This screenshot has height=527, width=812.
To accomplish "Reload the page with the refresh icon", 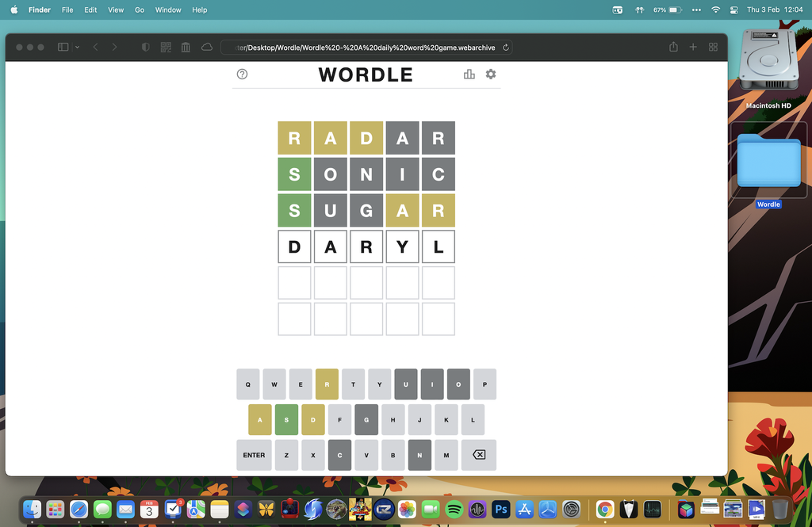I will (505, 47).
